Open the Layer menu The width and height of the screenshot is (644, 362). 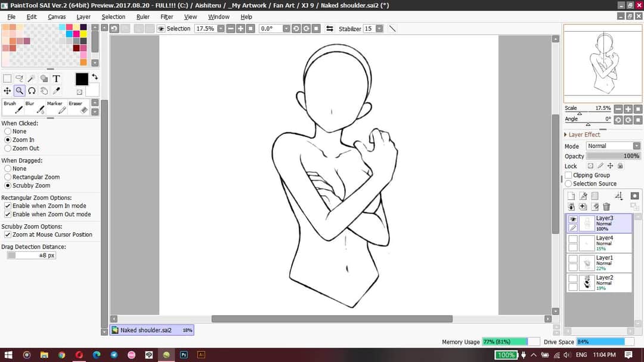pos(83,17)
